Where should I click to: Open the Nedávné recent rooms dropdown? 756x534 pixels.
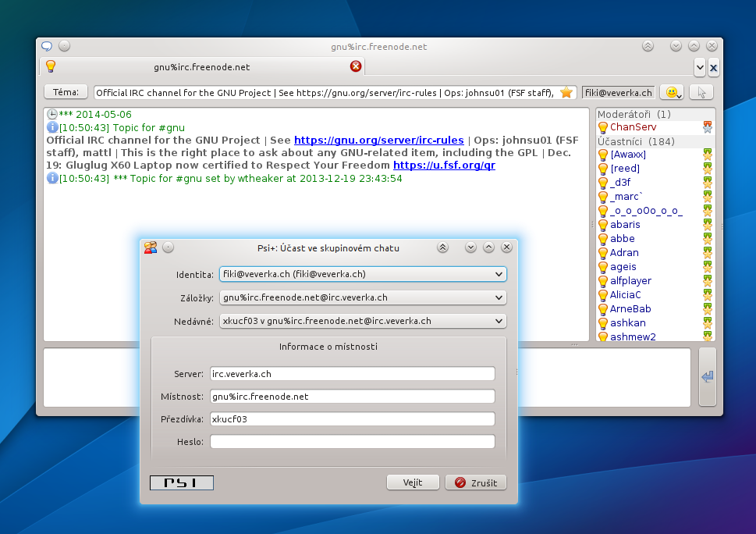coord(363,321)
